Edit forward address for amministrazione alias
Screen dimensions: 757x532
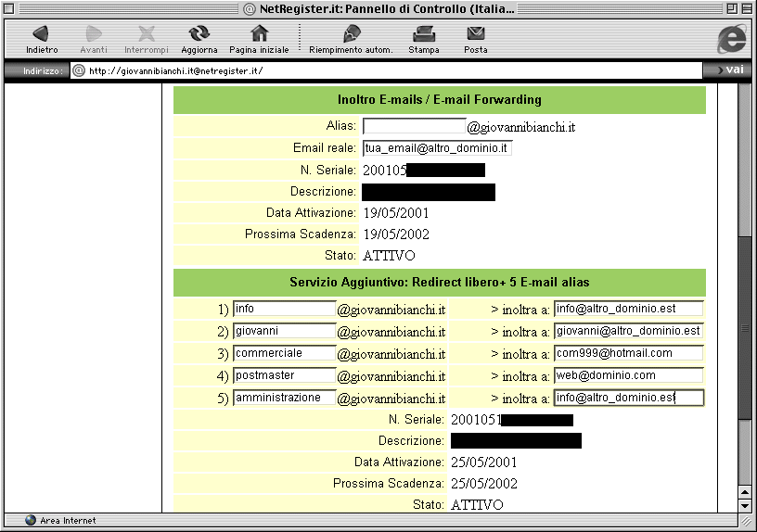click(629, 398)
